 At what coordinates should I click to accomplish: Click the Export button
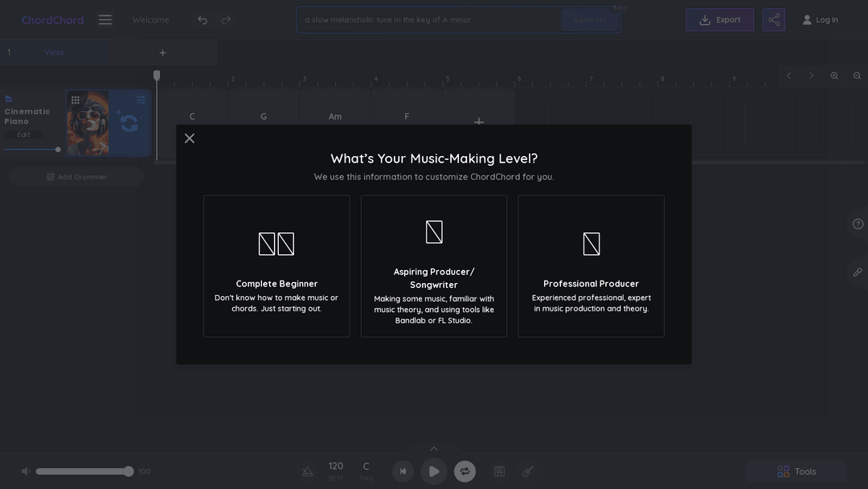click(719, 20)
